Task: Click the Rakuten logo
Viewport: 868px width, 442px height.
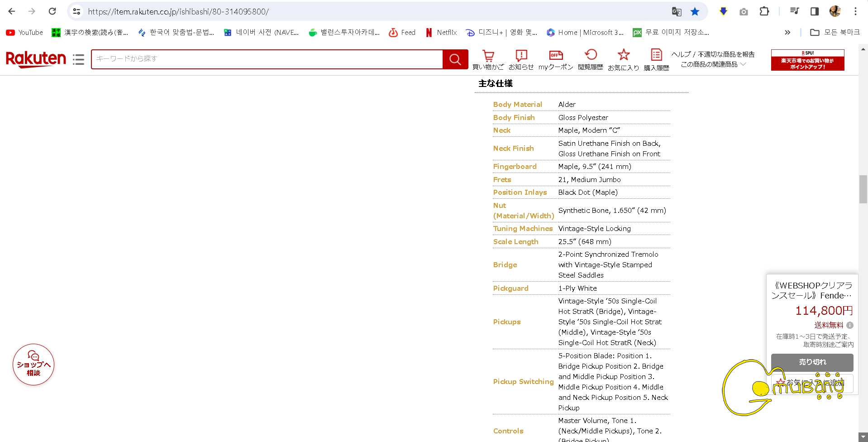Action: click(x=36, y=59)
